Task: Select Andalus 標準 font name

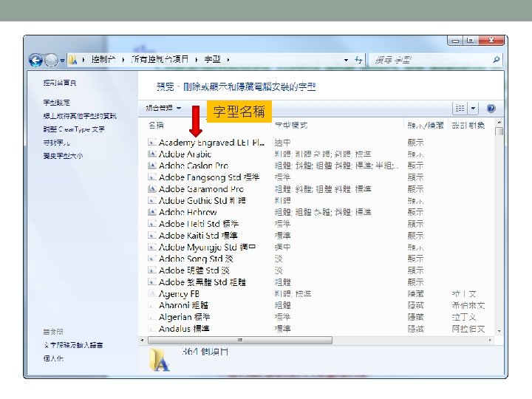Action: (184, 329)
